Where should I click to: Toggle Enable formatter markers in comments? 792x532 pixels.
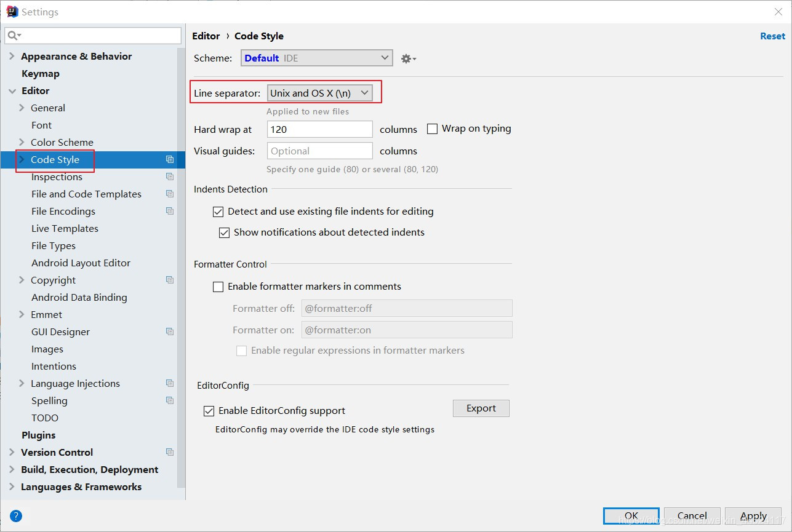pos(218,287)
